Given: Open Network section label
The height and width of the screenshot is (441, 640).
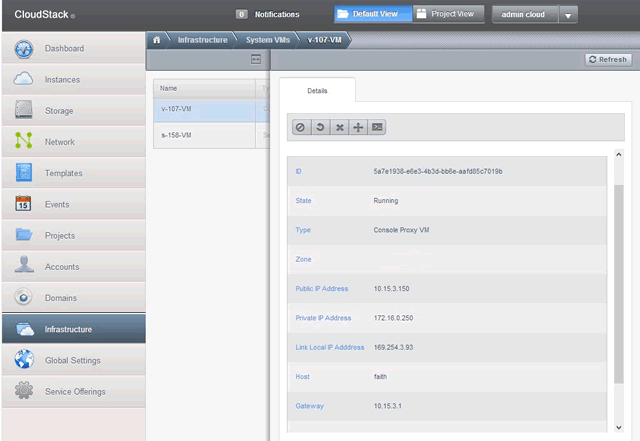Looking at the screenshot, I should (60, 142).
